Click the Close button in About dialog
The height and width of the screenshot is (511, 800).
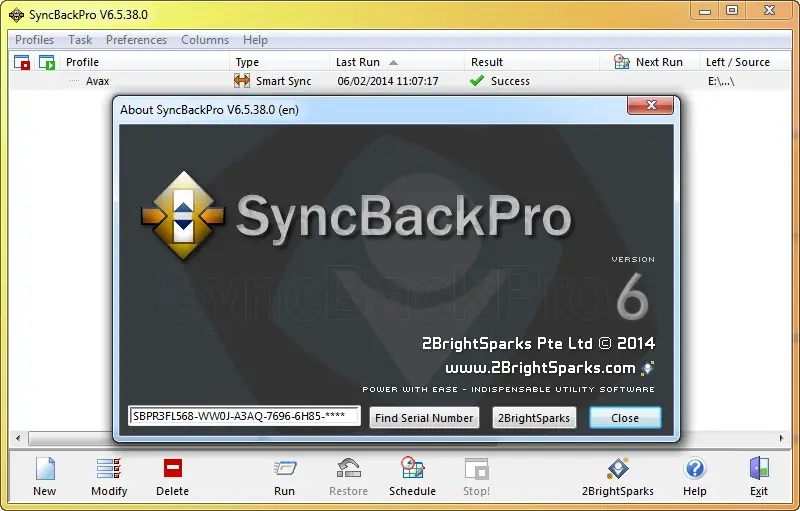point(625,418)
